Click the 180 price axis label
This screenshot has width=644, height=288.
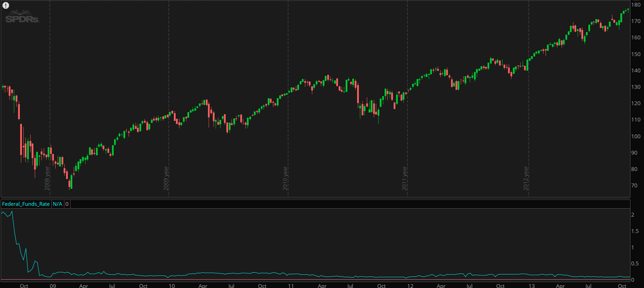636,5
